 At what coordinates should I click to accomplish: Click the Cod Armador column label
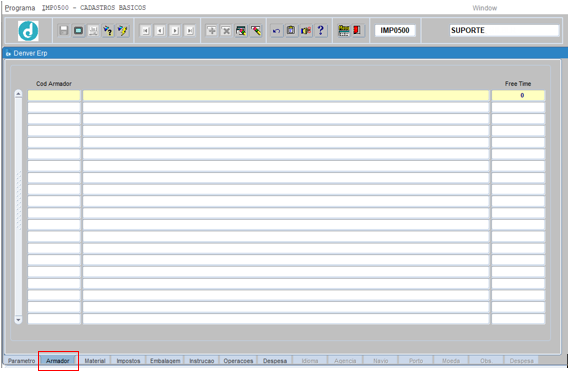[54, 84]
